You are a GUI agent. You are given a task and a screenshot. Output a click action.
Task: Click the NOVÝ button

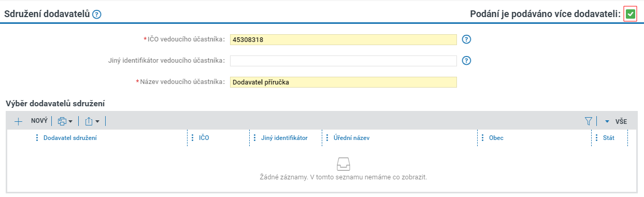pos(39,121)
